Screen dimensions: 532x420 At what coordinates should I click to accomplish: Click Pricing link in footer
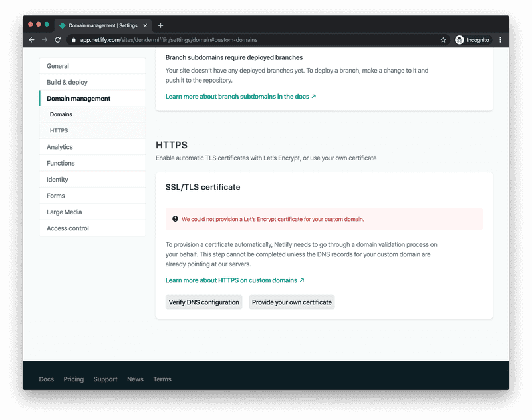tap(74, 379)
